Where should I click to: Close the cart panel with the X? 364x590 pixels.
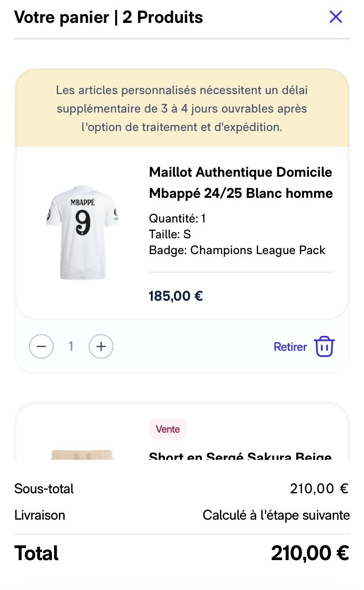coord(336,17)
